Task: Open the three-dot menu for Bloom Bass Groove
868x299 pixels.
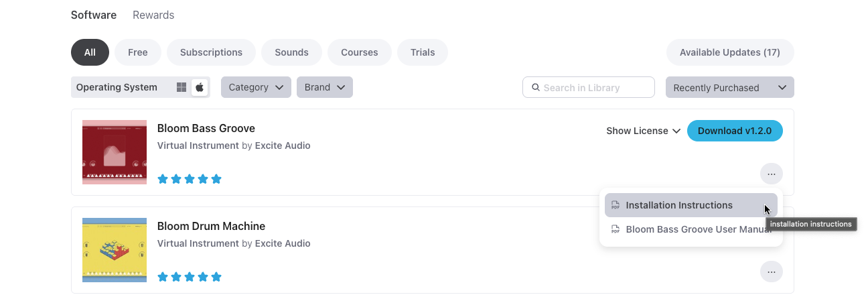Action: pos(772,174)
